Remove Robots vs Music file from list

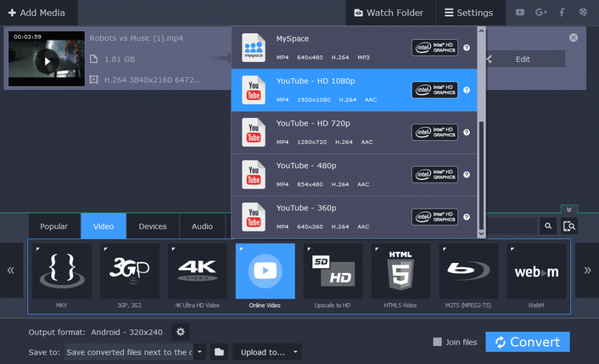tap(573, 37)
